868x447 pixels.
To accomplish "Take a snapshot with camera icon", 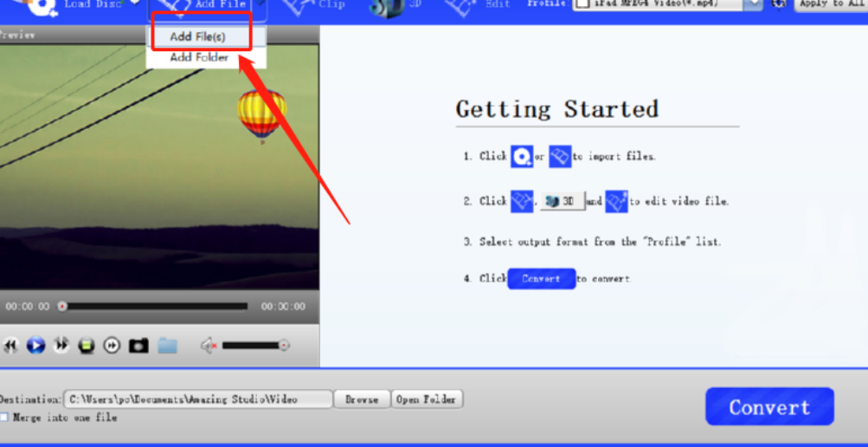I will coord(138,347).
